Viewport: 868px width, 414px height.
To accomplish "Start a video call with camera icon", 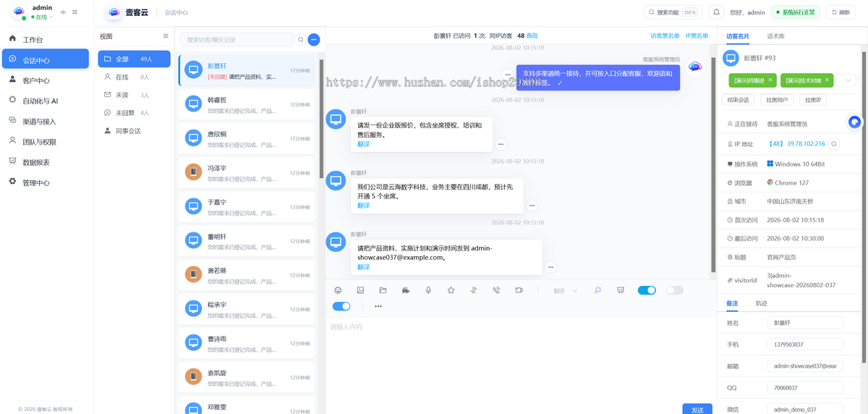I will click(x=519, y=290).
